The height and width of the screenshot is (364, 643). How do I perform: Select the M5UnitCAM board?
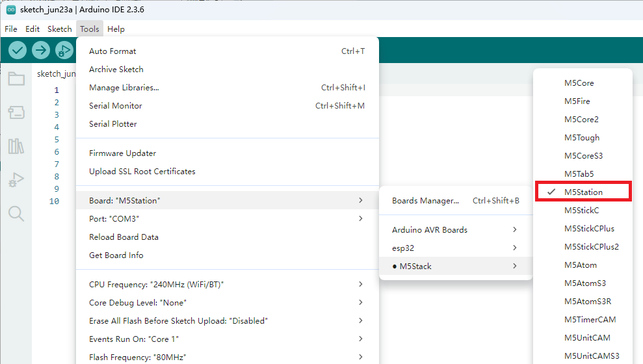(583, 338)
